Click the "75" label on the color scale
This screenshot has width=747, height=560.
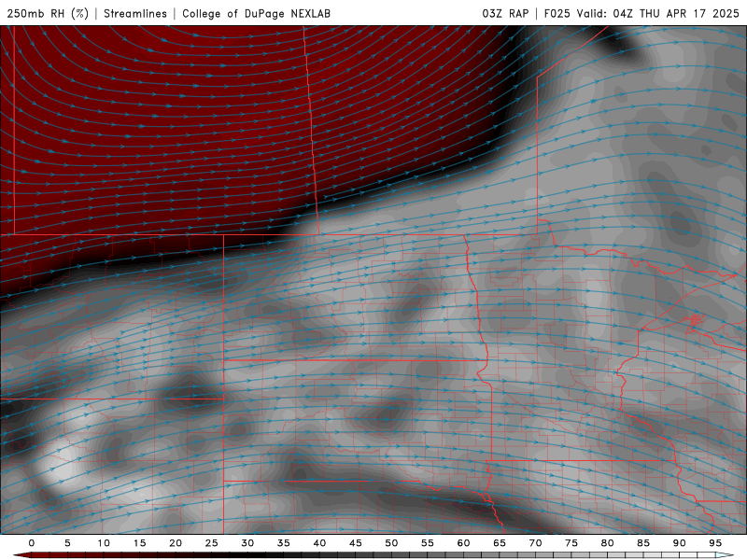click(571, 543)
